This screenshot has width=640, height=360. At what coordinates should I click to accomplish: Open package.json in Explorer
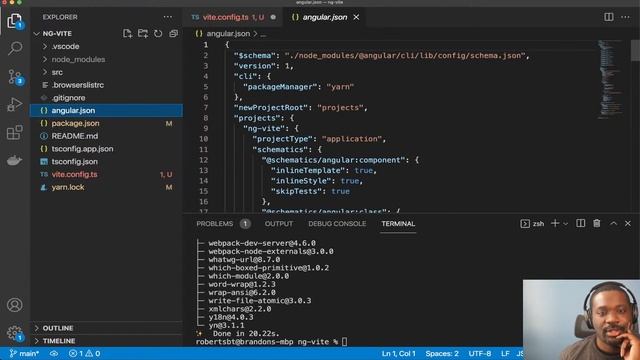coord(106,123)
